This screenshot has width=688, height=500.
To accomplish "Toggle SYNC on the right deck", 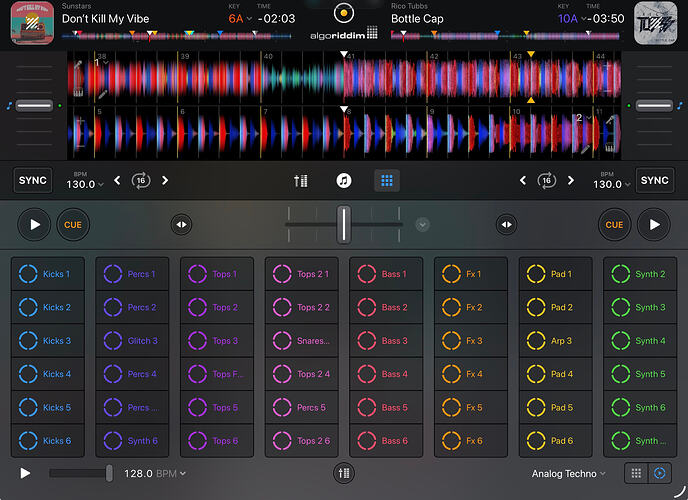I will (655, 180).
